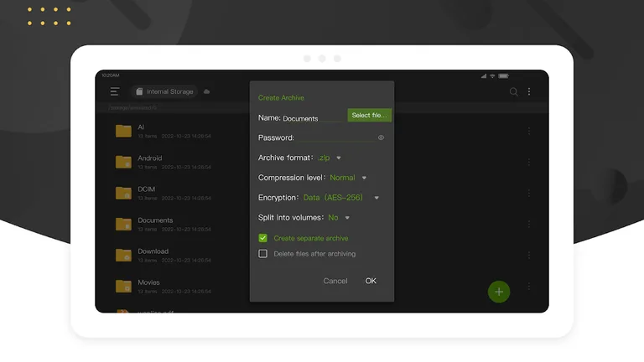
Task: Expand the Split into volumes dropdown arrow
Action: [347, 218]
